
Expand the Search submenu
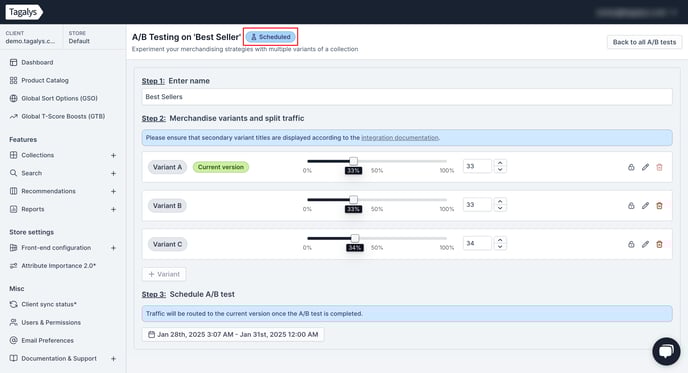pyautogui.click(x=113, y=173)
